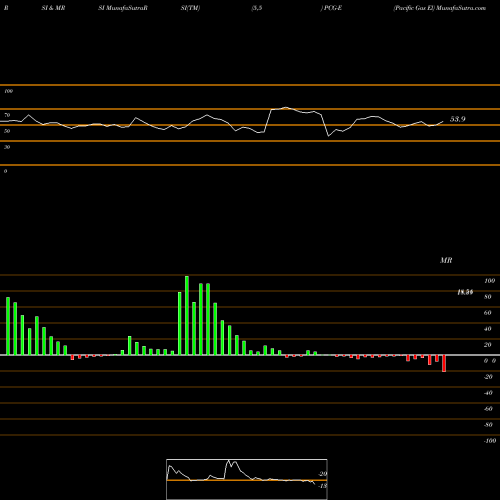Click the value -18 in mini chart

point(322,486)
